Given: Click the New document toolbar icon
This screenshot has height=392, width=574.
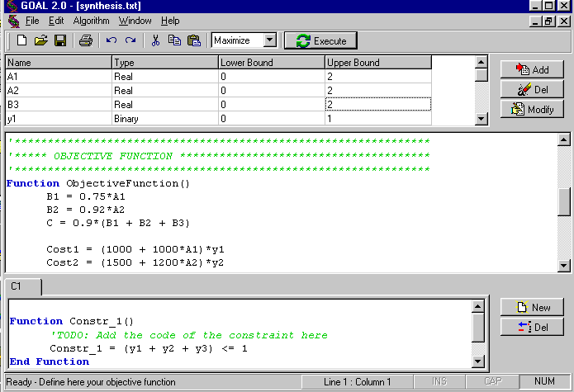Looking at the screenshot, I should 21,40.
